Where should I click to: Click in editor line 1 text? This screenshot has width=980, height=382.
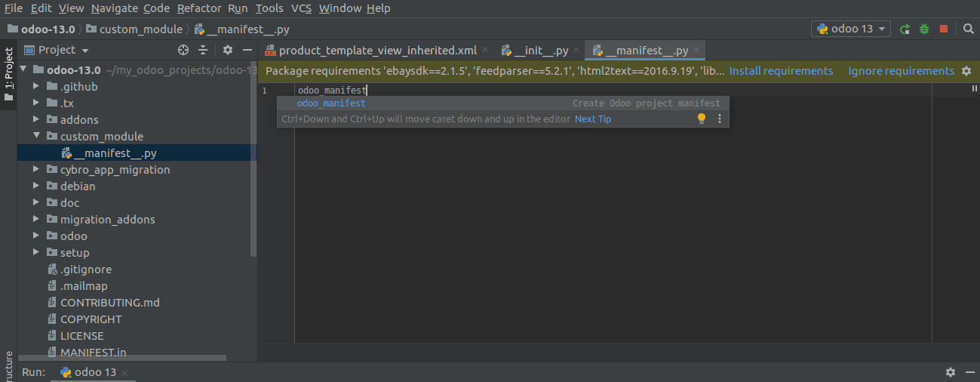point(332,91)
